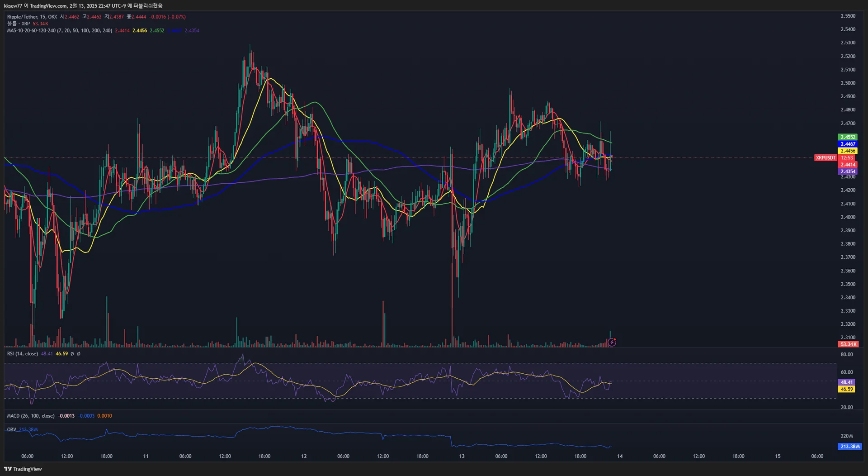This screenshot has width=868, height=476.
Task: Click the yellow 2.4456 value in the MA legend
Action: click(x=140, y=31)
